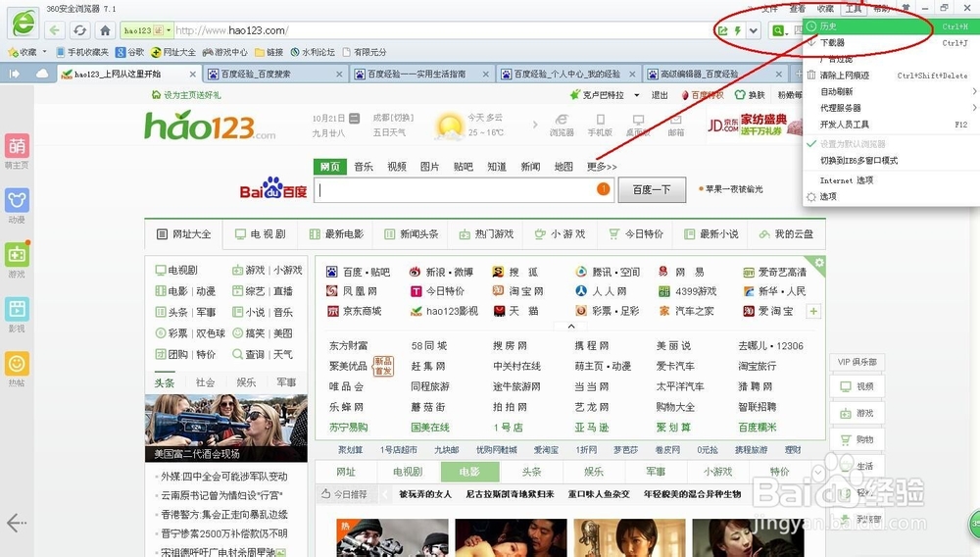Switch to 高级编辑器_百度经验 tab
The image size is (980, 557).
(x=715, y=74)
